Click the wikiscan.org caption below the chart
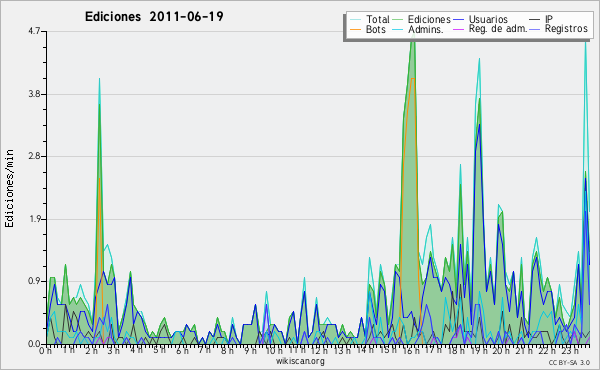600x370 pixels. 300,361
